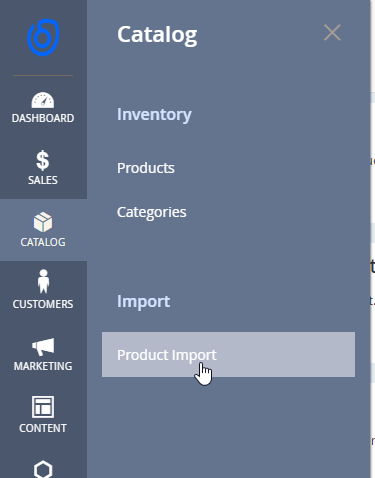
Task: Click the CATALOG sidebar label
Action: (x=43, y=242)
